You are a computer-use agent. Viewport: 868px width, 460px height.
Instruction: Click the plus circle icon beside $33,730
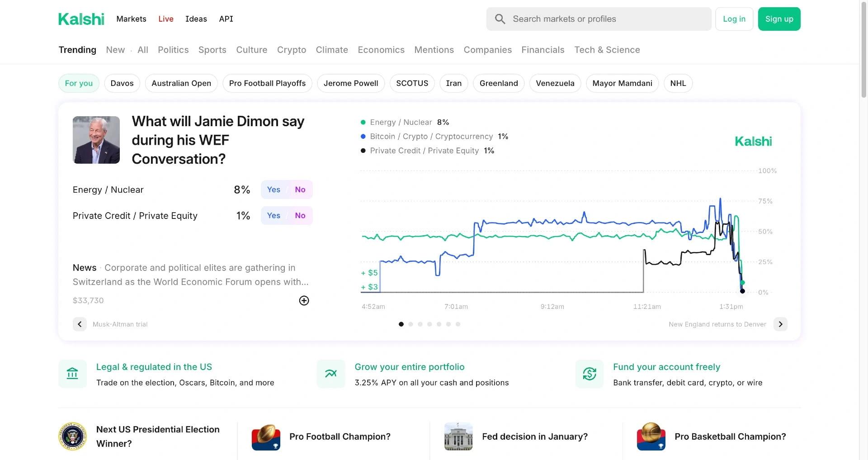pyautogui.click(x=304, y=301)
